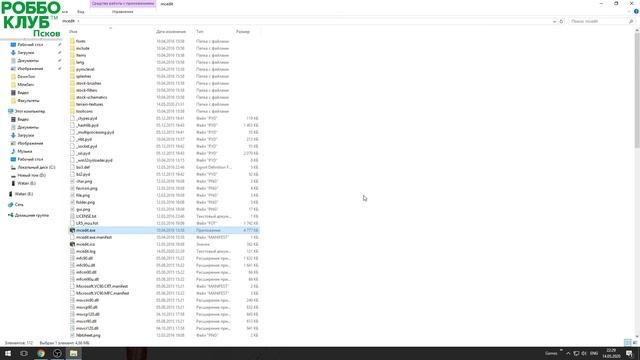
Task: Click the volume icon in system tray
Action: point(584,353)
